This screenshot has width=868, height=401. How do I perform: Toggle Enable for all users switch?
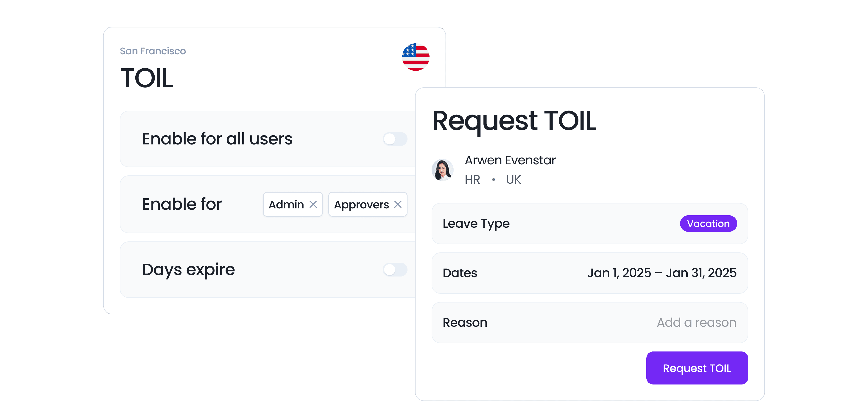point(395,139)
